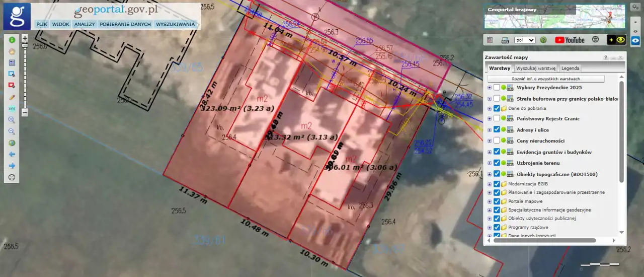The image size is (644, 277).
Task: Click the green info identify tool
Action: point(12,40)
